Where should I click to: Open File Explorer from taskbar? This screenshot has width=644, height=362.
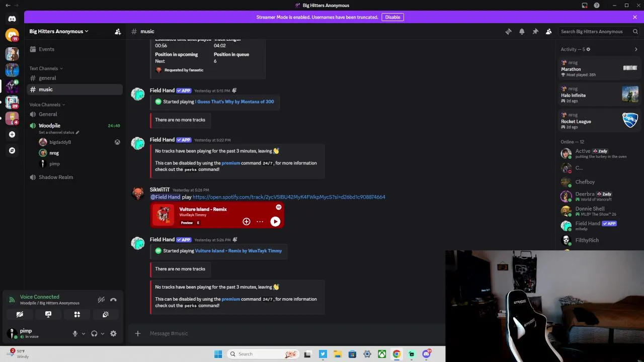(x=338, y=354)
